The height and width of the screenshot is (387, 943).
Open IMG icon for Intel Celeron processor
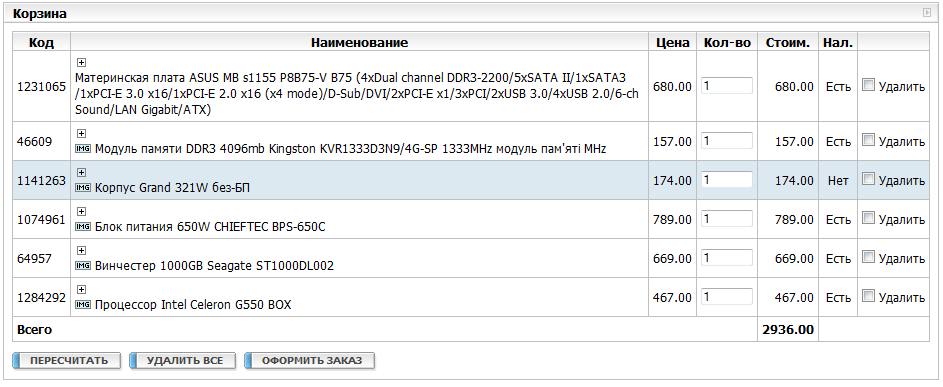point(82,305)
